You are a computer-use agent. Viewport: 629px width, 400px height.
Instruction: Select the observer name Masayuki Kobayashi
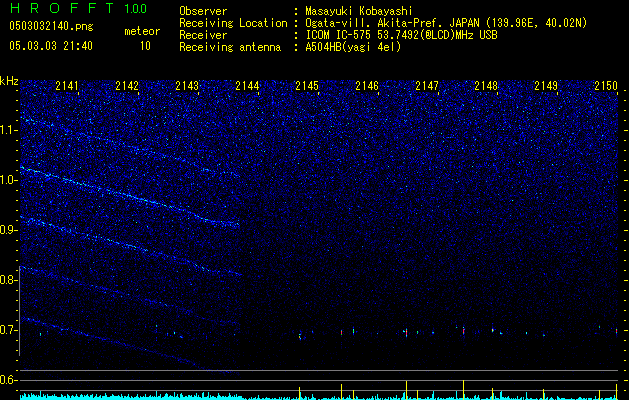[359, 11]
